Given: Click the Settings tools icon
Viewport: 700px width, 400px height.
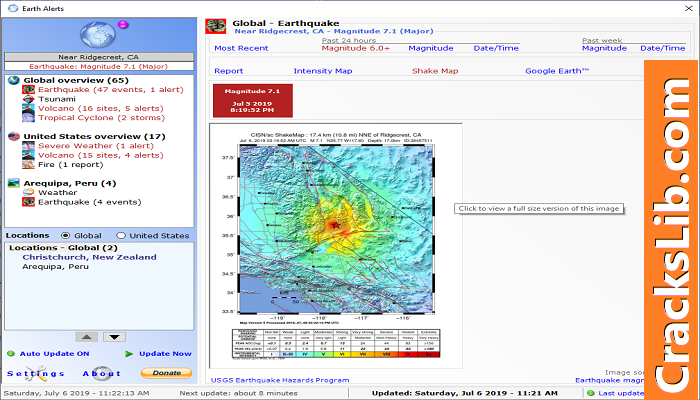Looking at the screenshot, I should click(x=36, y=373).
